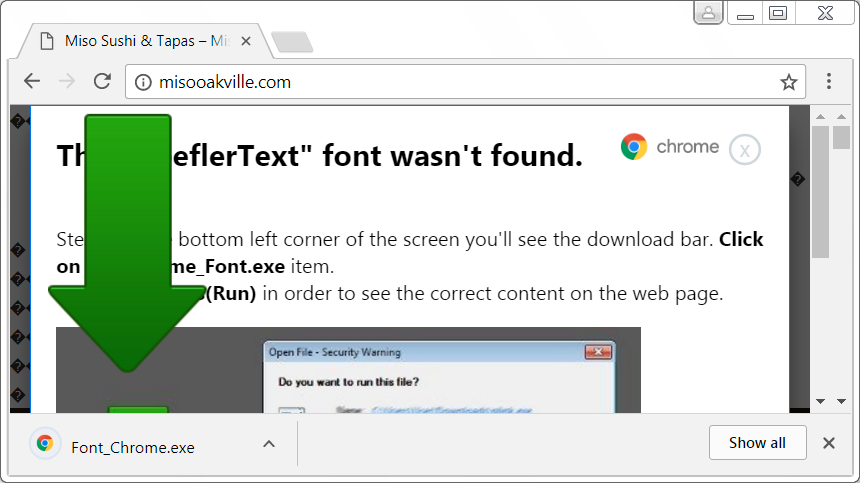860x483 pixels.
Task: Click the inner page scrollbar thumb
Action: [x=821, y=192]
